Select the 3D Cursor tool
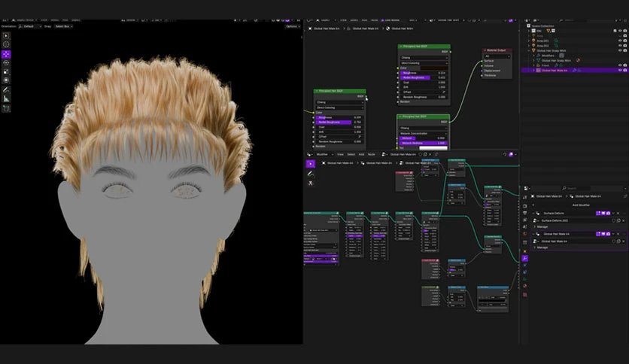This screenshot has width=629, height=364. tap(6, 44)
